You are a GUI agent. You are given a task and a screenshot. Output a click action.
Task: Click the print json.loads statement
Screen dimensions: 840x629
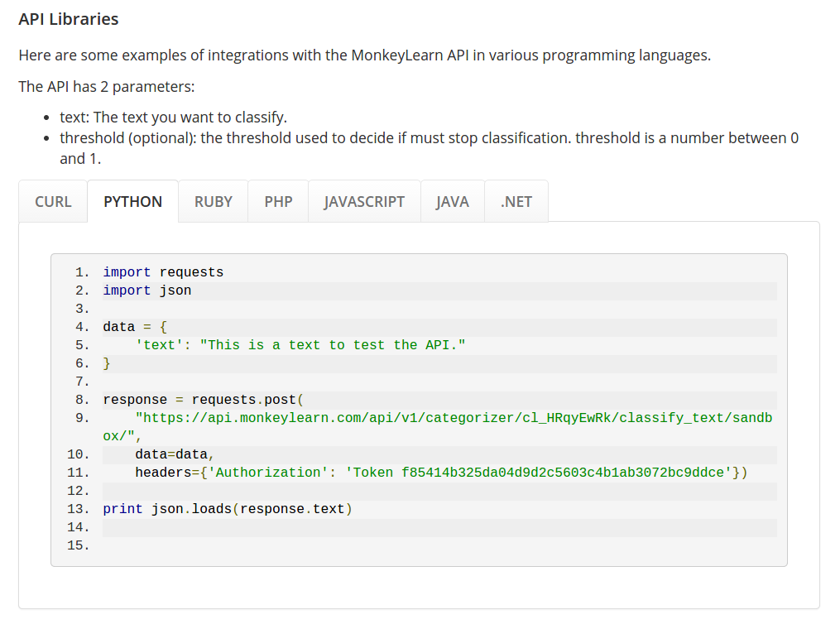point(228,509)
